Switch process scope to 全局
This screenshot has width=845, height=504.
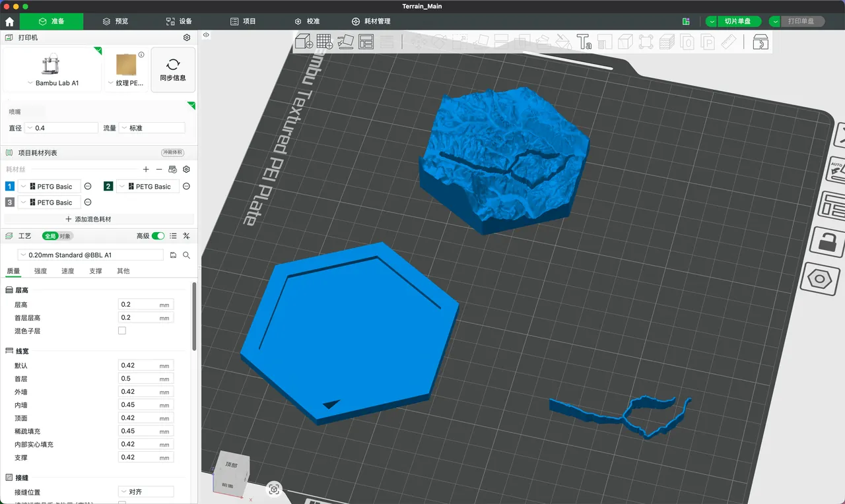tap(50, 236)
